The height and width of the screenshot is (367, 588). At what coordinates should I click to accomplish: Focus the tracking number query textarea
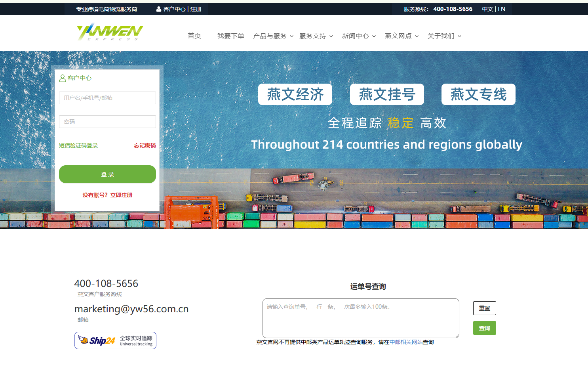361,318
